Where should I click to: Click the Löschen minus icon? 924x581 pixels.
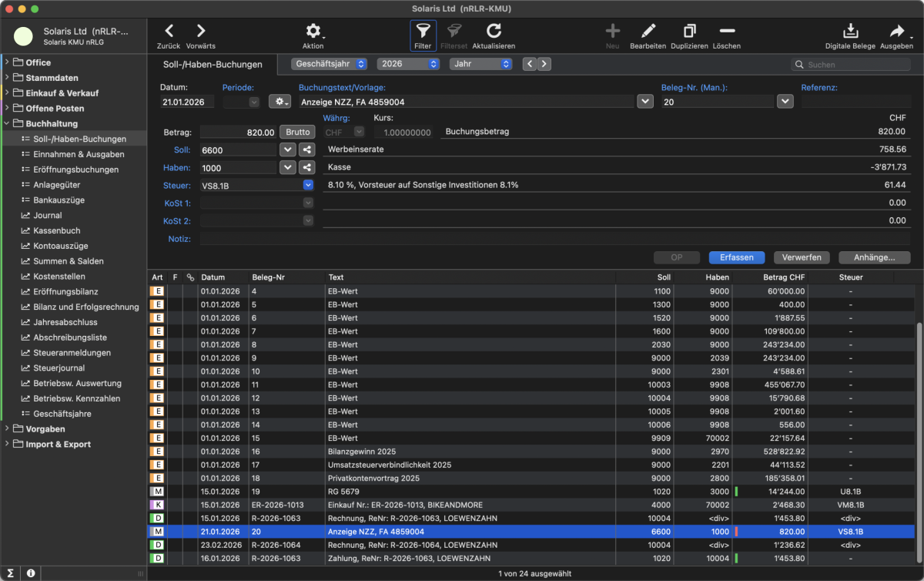pyautogui.click(x=727, y=32)
